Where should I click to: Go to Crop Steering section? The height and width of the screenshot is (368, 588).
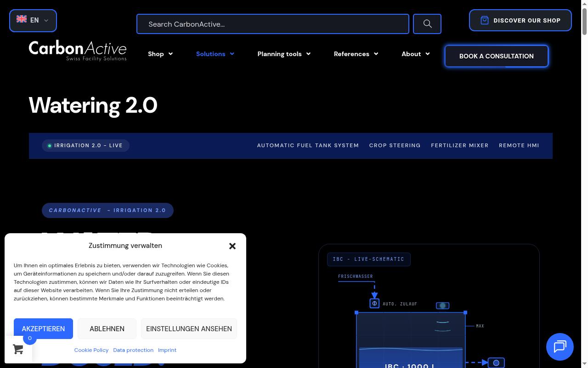pos(395,145)
